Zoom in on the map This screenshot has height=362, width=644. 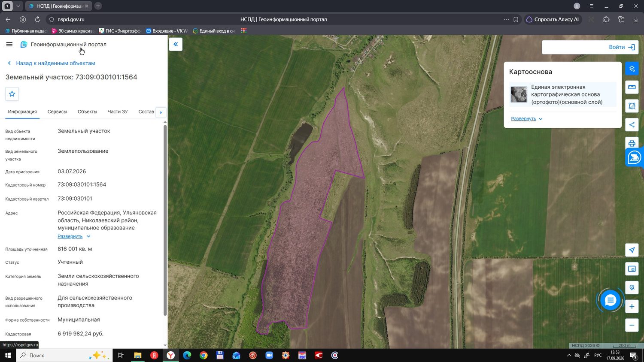coord(632,306)
